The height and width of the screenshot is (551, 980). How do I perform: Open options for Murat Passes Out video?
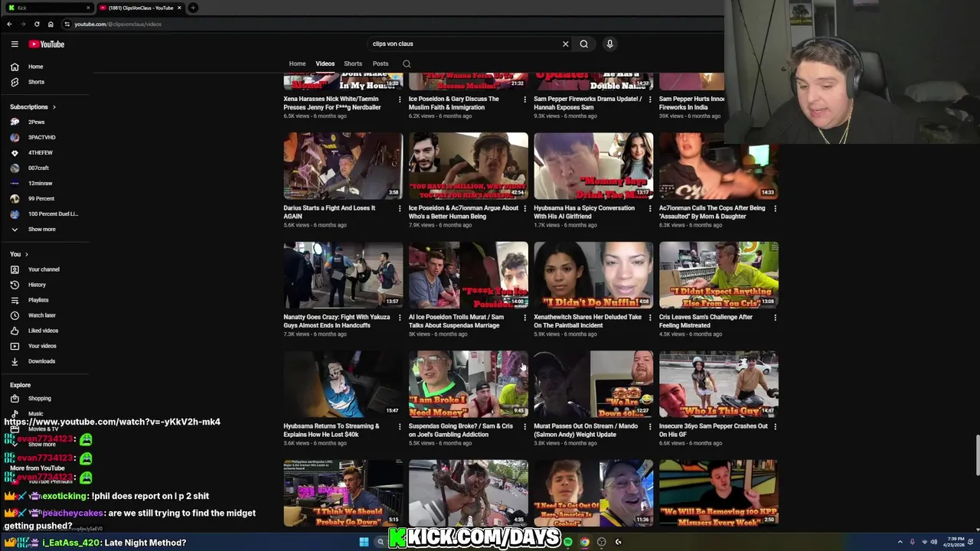[x=650, y=426]
